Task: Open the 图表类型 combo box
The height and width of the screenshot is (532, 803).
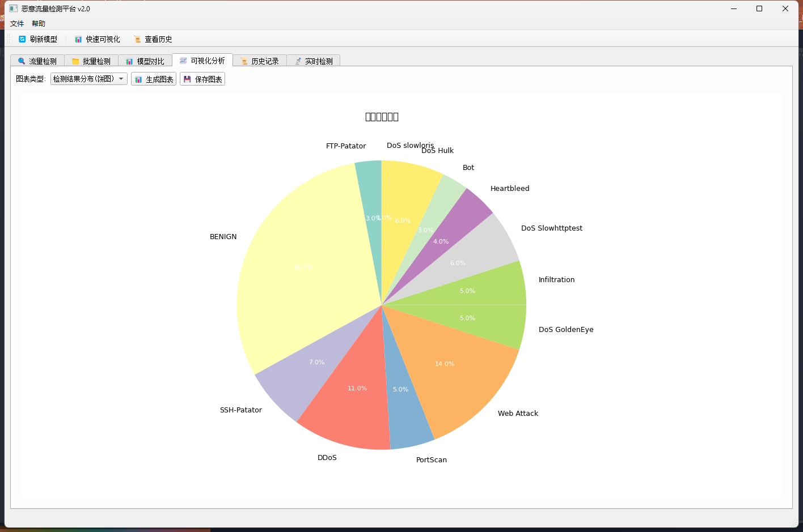Action: coord(89,79)
